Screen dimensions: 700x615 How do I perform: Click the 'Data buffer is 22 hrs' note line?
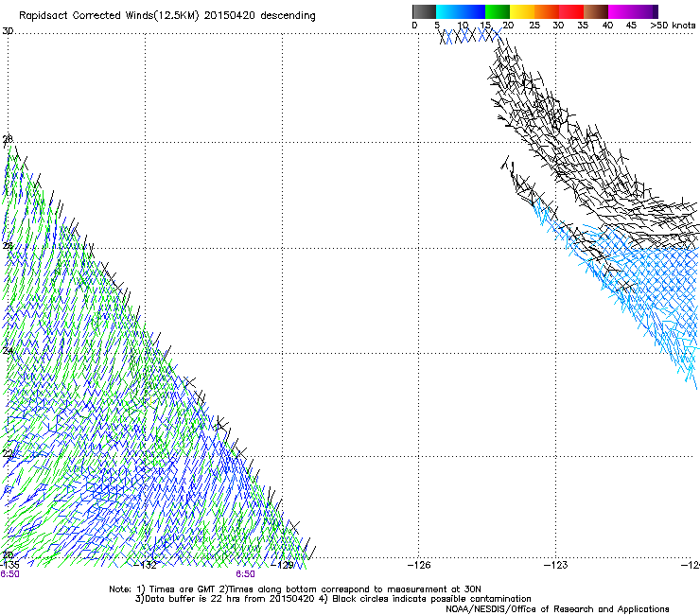(226, 599)
